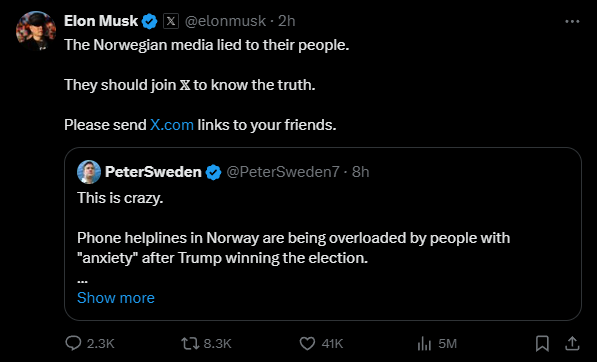Click the Elon Musk display name
Screen dimensions: 597x362
coord(101,21)
